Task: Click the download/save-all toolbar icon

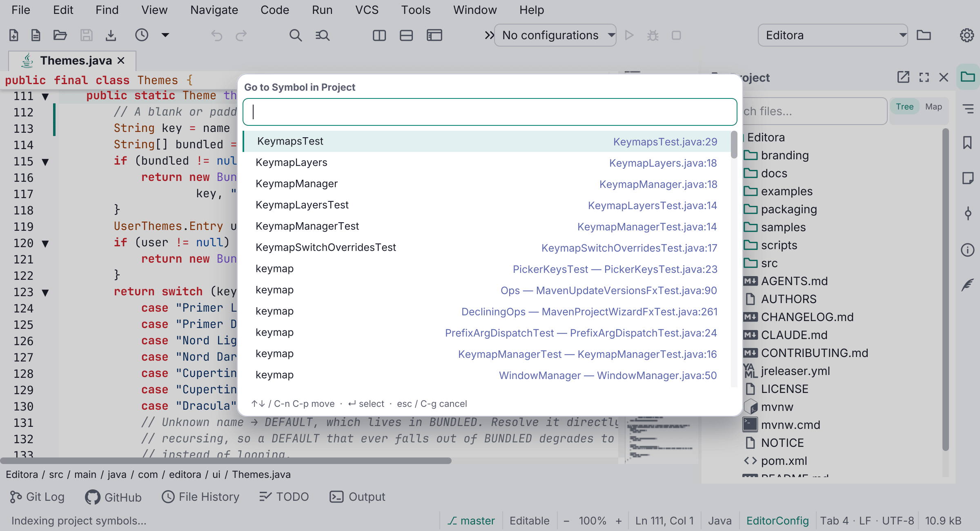Action: 111,36
